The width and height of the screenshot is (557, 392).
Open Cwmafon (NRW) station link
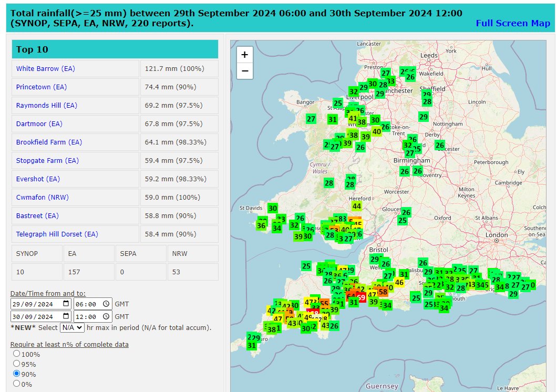coord(42,198)
